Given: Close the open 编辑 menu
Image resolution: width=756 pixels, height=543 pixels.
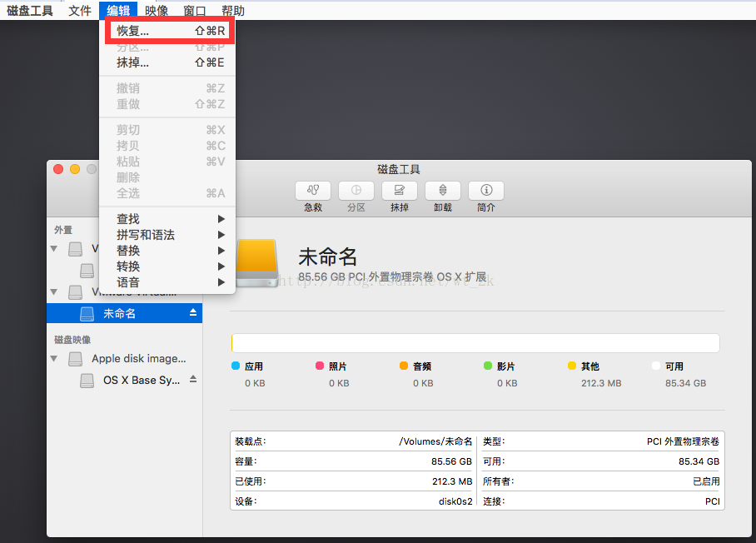Looking at the screenshot, I should click(x=118, y=10).
